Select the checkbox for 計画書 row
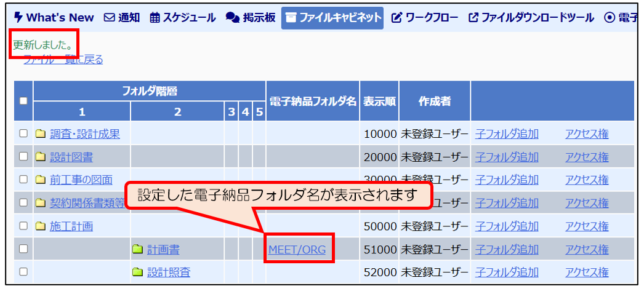644x294 pixels. tap(23, 249)
